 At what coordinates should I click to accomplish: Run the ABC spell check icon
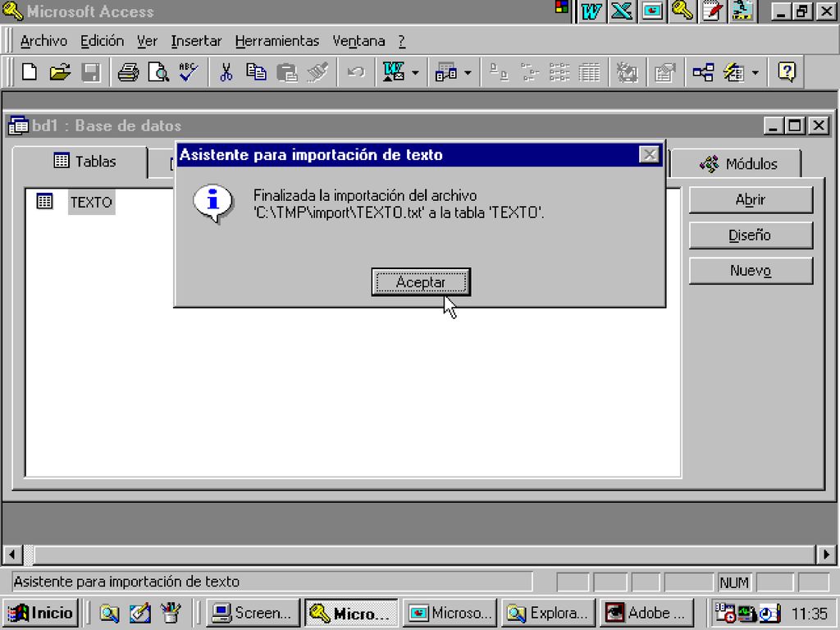click(189, 72)
